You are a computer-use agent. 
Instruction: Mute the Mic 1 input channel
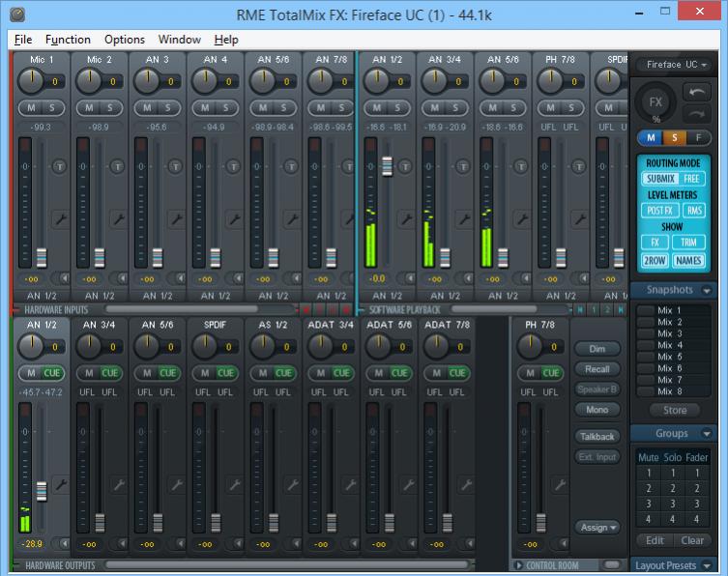pyautogui.click(x=32, y=107)
